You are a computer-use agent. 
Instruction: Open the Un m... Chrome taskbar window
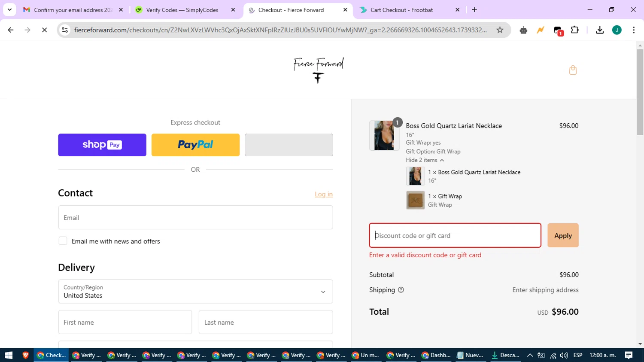[x=366, y=355]
